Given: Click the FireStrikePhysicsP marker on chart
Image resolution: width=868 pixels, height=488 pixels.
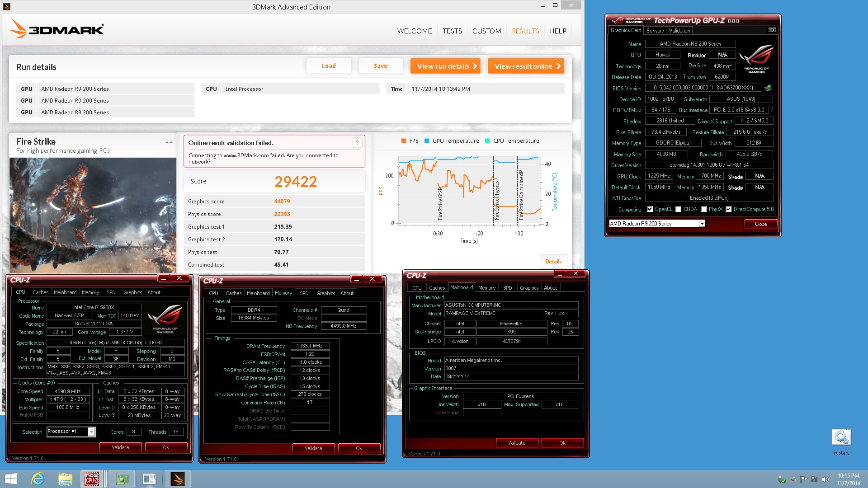Looking at the screenshot, I should tap(496, 199).
